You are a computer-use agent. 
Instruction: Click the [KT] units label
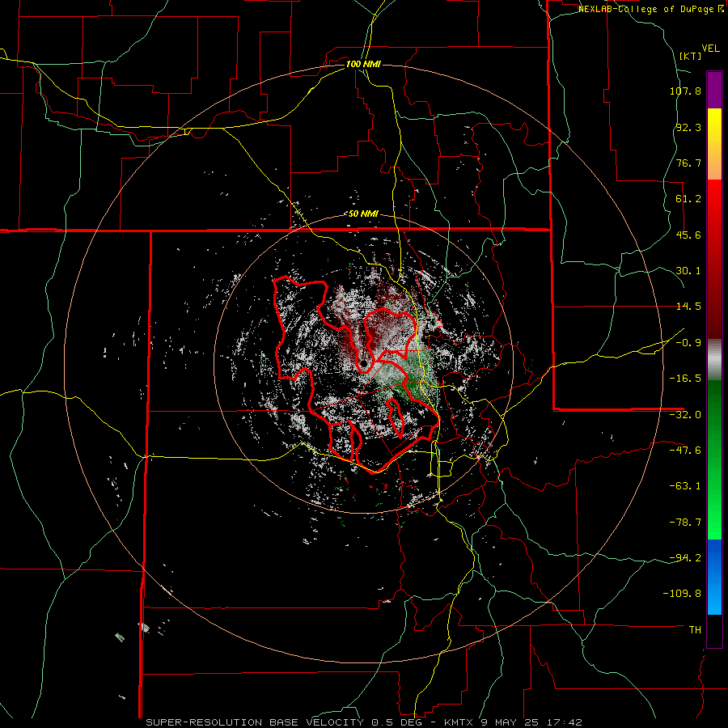[x=691, y=56]
